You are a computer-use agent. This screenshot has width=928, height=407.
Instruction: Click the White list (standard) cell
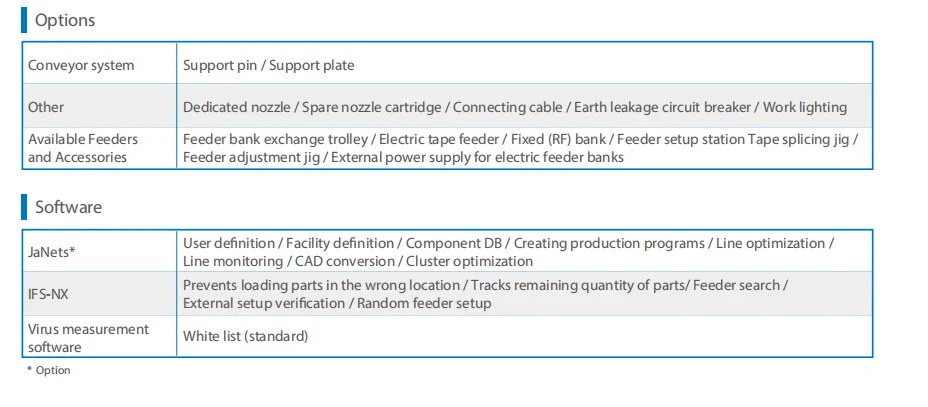(x=245, y=336)
